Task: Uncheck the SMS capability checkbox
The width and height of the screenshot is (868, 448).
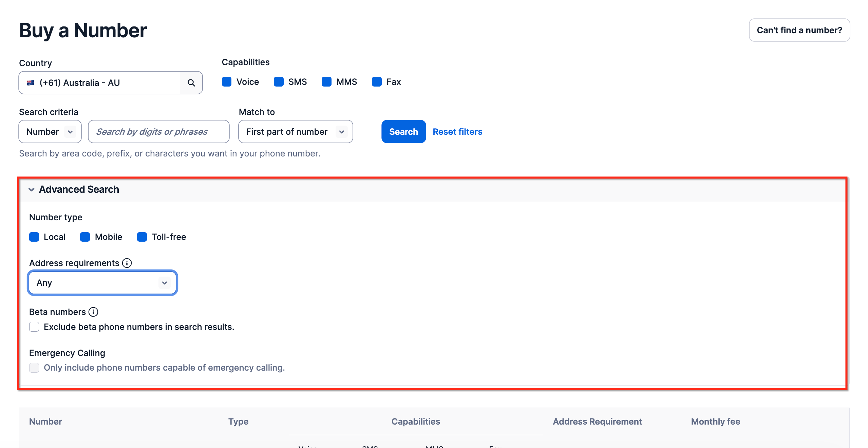Action: [x=279, y=82]
